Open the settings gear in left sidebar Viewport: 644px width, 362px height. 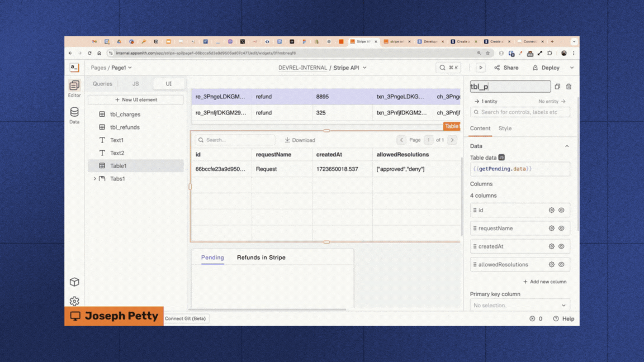(x=74, y=301)
